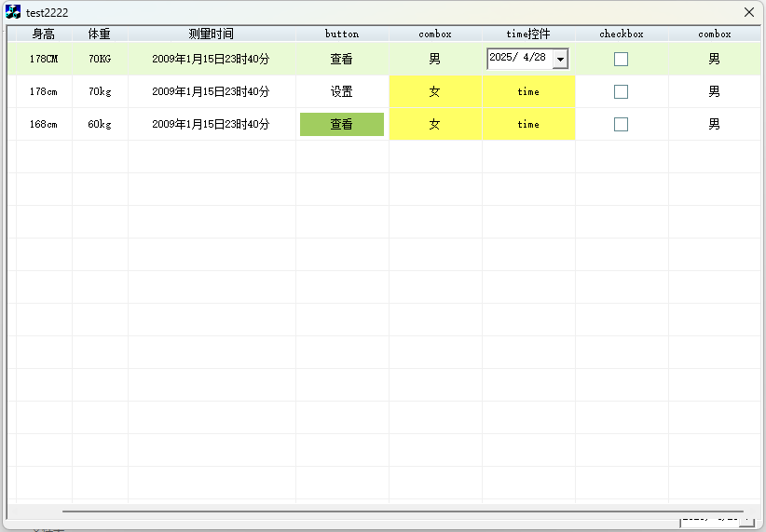
Task: Open the date picker dropdown arrow
Action: (x=560, y=59)
